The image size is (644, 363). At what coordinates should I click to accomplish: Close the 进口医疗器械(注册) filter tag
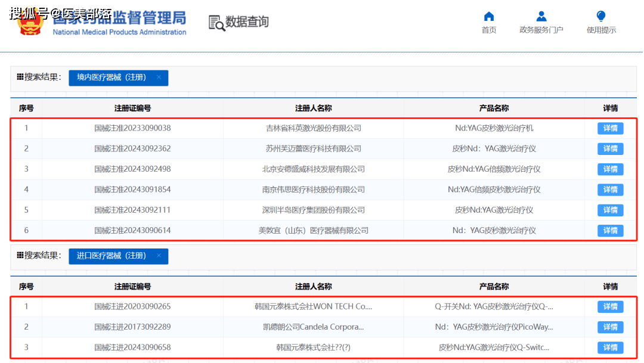[x=159, y=256]
